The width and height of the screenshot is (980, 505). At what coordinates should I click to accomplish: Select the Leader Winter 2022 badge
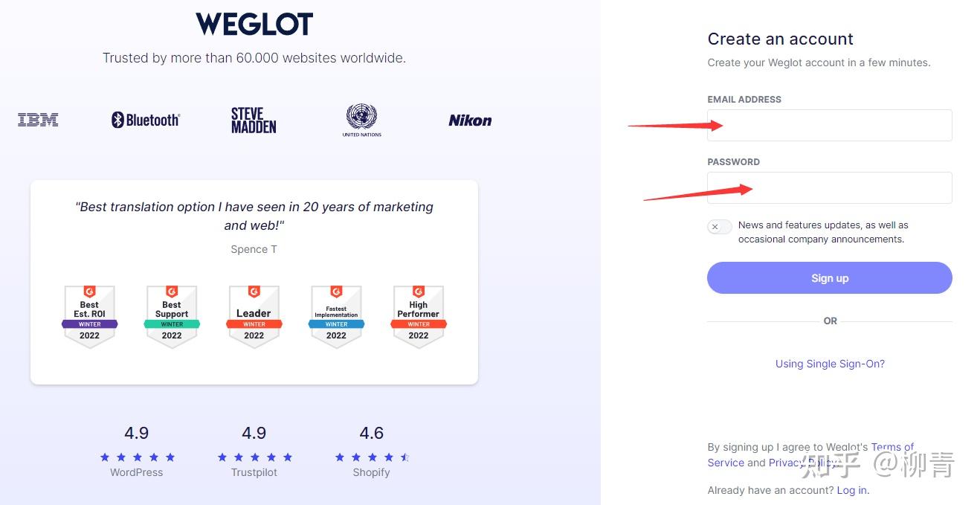[254, 317]
